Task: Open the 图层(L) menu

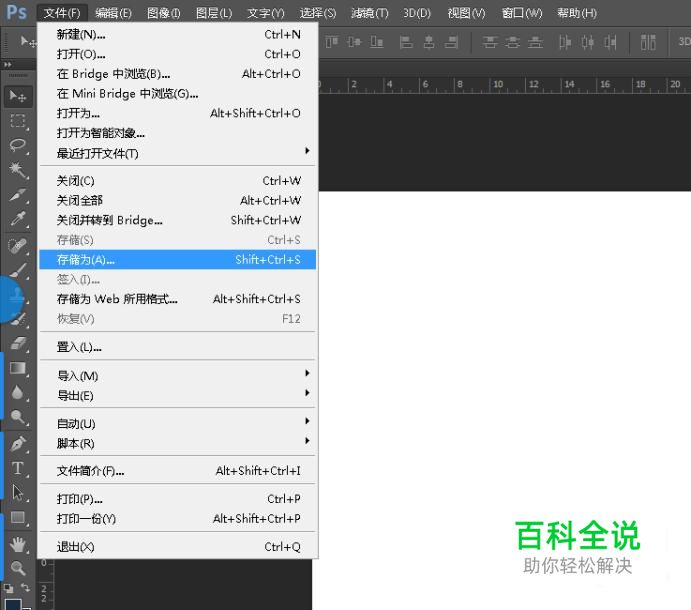Action: [x=214, y=13]
